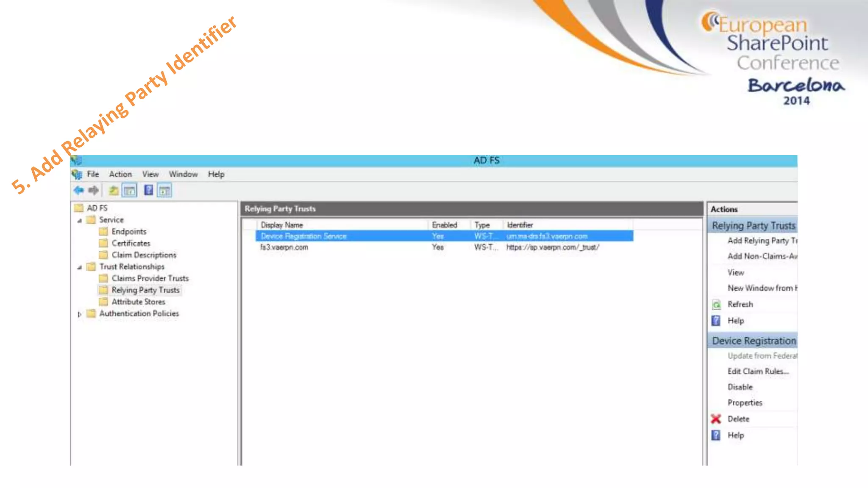Click Edit Claim Rules action
This screenshot has width=868, height=488.
(758, 372)
